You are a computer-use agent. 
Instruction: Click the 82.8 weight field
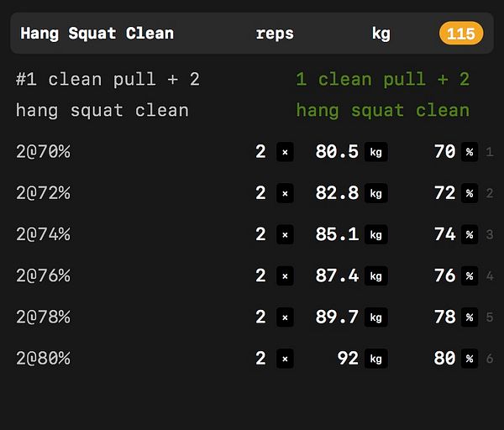pyautogui.click(x=337, y=193)
